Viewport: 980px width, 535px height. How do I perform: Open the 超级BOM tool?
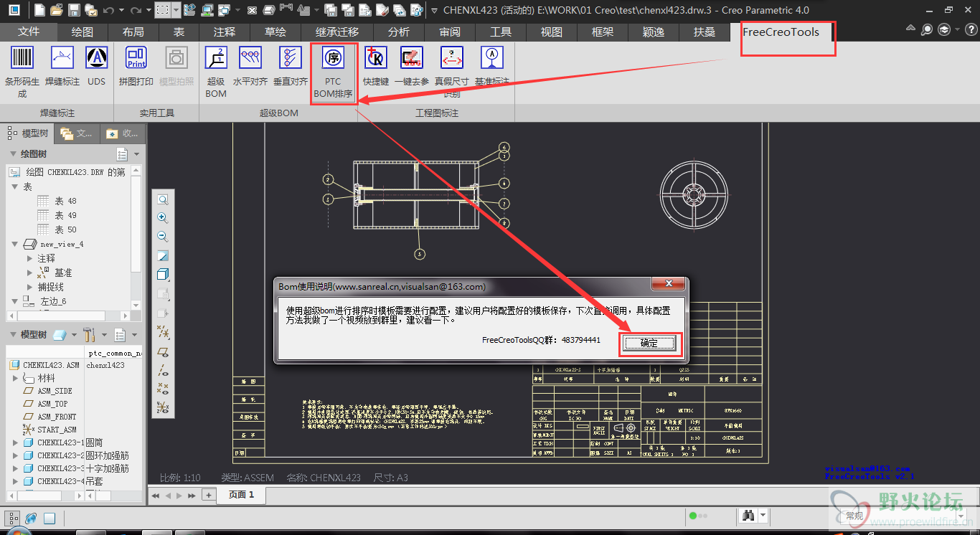pyautogui.click(x=216, y=58)
